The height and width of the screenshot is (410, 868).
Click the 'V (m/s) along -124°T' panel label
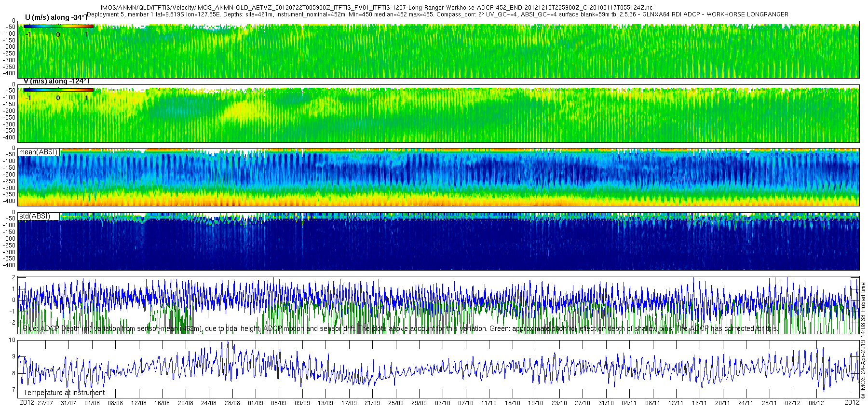tap(56, 81)
